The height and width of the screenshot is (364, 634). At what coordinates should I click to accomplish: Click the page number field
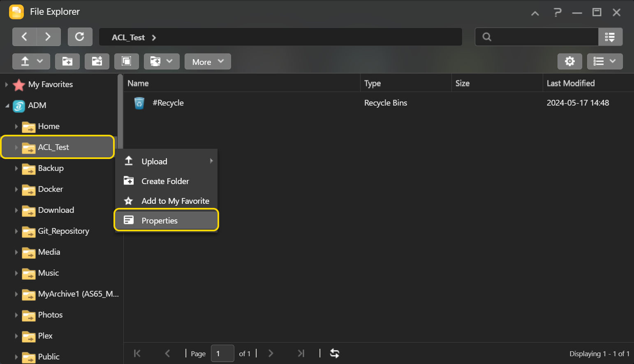[x=222, y=353]
